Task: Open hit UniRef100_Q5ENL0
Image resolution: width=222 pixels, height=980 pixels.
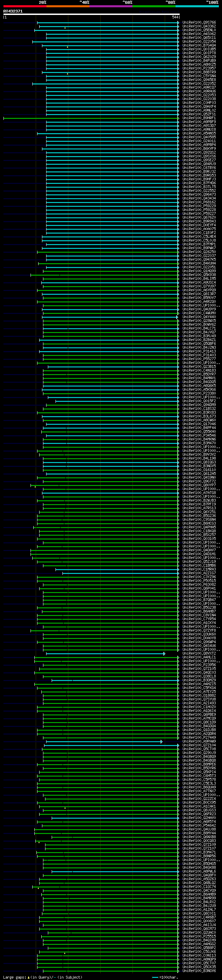Action: [199, 30]
